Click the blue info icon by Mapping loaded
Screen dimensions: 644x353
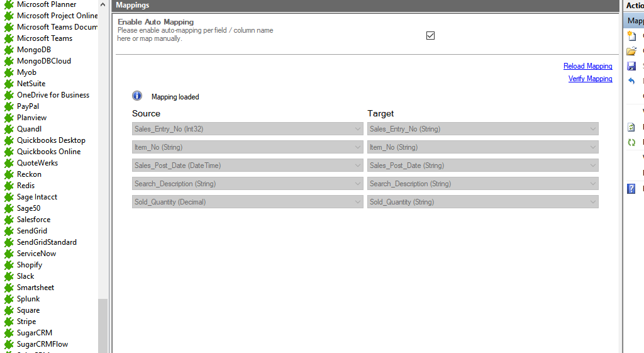click(137, 96)
